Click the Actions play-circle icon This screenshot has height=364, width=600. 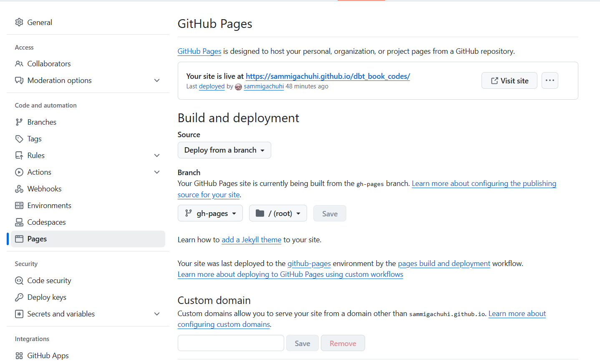click(19, 172)
